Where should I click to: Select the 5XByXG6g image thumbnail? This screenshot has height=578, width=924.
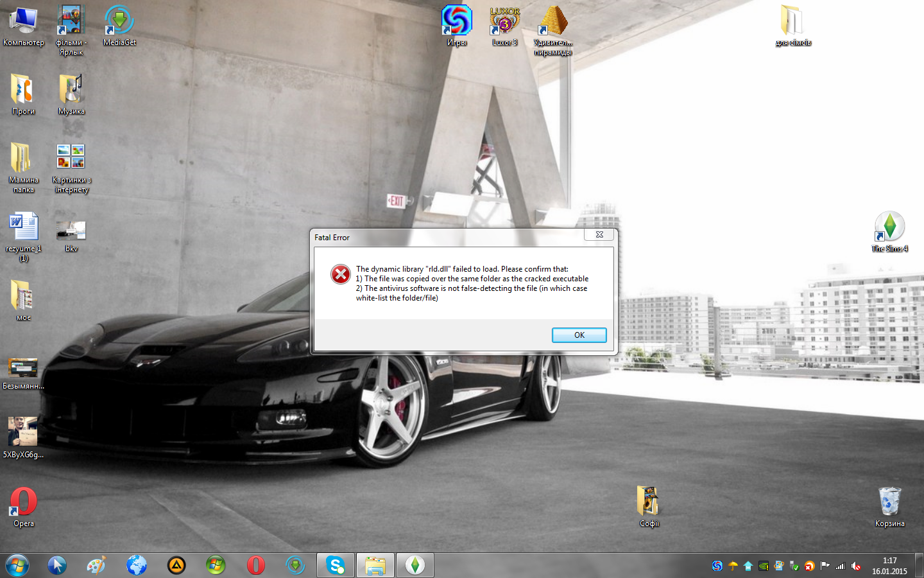tap(23, 432)
